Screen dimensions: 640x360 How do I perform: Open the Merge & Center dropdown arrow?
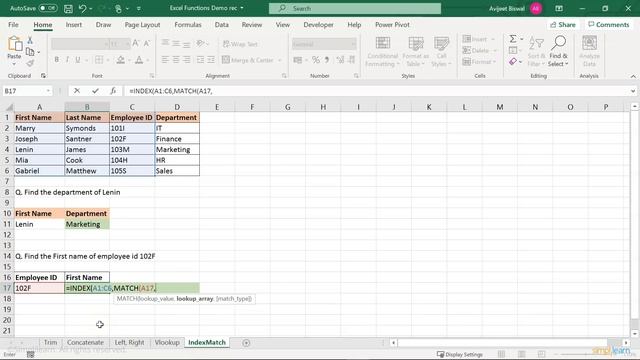point(280,60)
